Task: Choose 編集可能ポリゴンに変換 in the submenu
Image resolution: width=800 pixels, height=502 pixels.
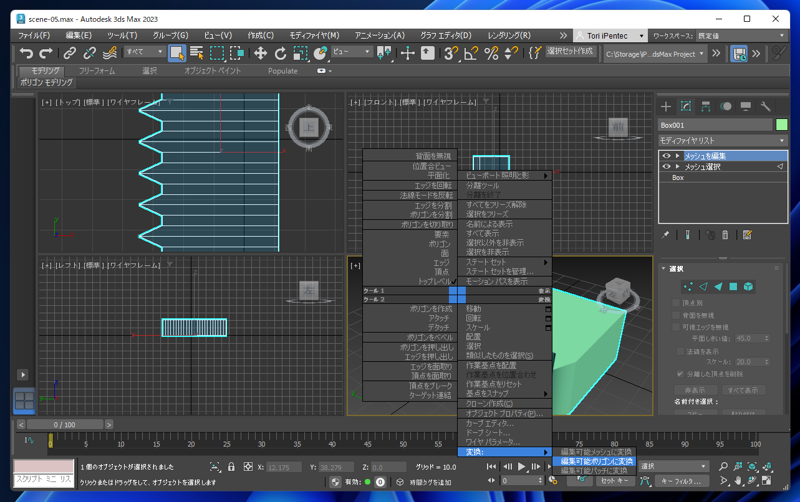Action: (596, 461)
